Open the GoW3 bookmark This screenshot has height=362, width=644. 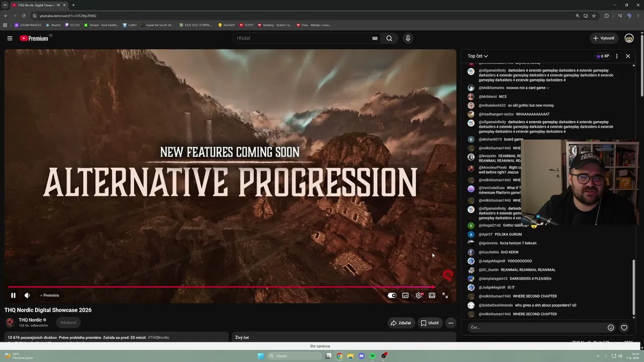(130, 25)
